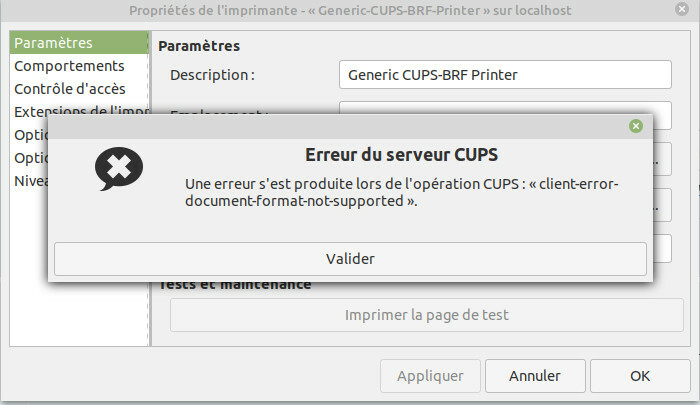Click Imprimer la page de test
Screen dimensions: 700x405
[x=427, y=315]
